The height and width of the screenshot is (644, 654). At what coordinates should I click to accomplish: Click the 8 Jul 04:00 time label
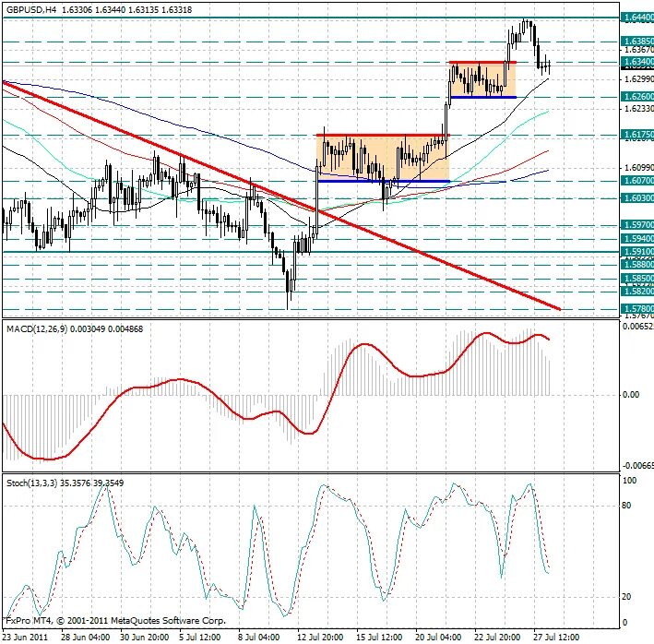pos(258,638)
